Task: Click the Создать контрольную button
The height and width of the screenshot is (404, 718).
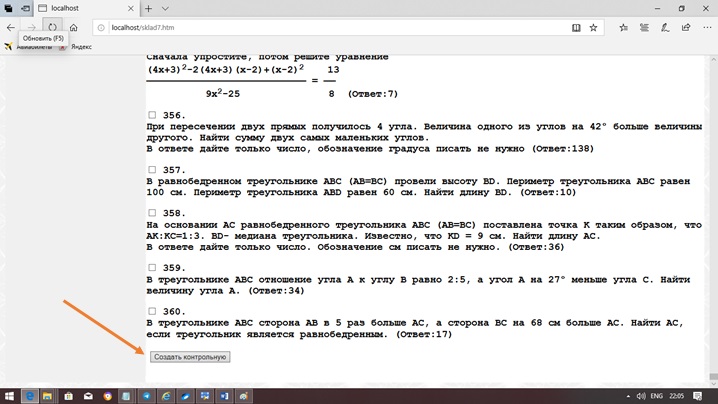Action: click(190, 357)
